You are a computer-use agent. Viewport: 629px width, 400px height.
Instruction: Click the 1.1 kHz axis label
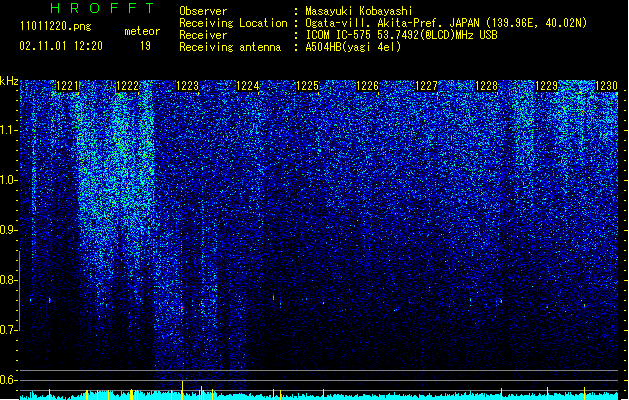point(8,130)
